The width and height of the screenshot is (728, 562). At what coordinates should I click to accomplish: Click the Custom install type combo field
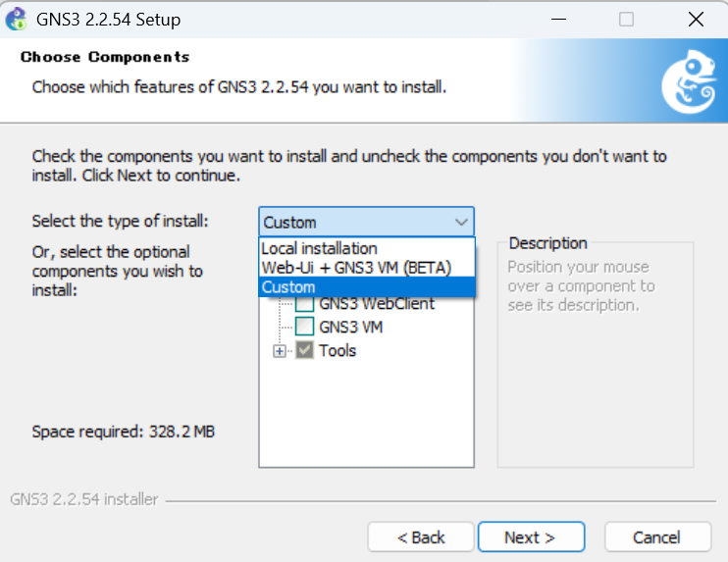click(366, 222)
